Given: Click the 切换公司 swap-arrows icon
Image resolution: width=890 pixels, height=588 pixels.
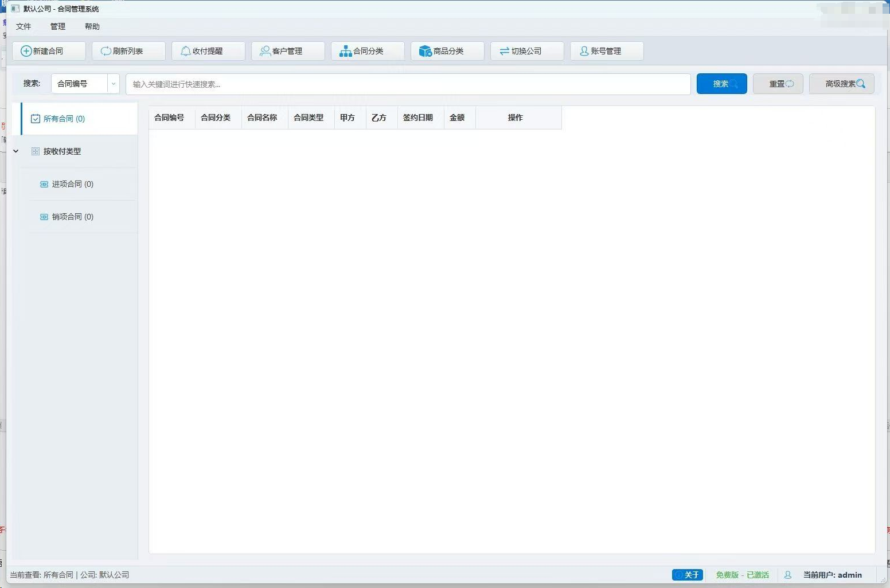Looking at the screenshot, I should click(505, 50).
